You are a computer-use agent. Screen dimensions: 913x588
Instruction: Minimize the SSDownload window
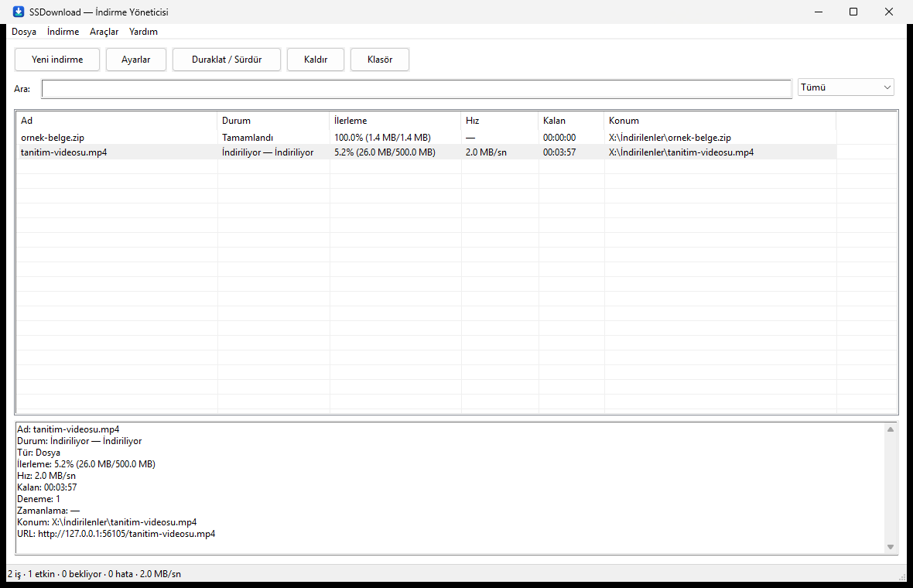[819, 12]
